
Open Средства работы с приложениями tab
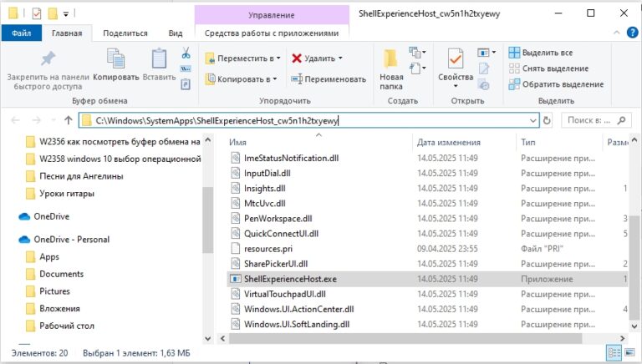pos(272,33)
